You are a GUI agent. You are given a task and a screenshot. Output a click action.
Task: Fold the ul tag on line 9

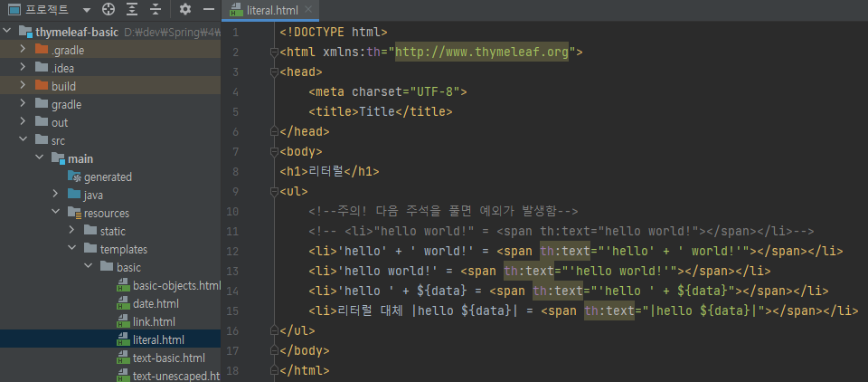273,192
